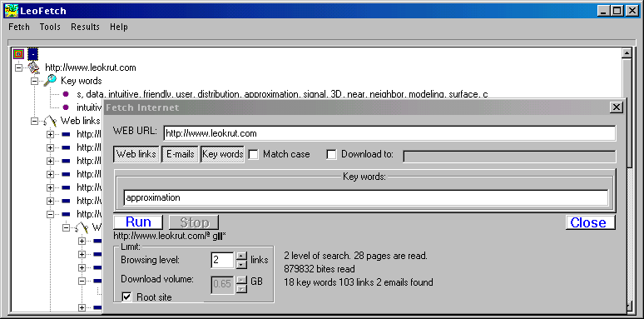Select the 'Key words' label in the tree
The width and height of the screenshot is (644, 319).
82,81
